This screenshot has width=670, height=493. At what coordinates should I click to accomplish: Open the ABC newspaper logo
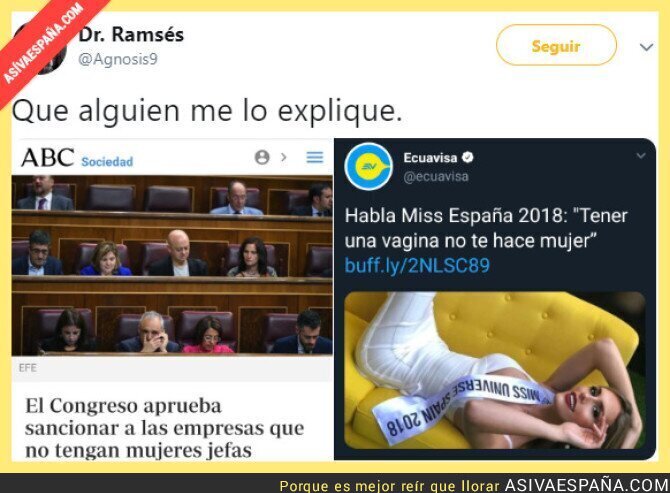tap(47, 158)
